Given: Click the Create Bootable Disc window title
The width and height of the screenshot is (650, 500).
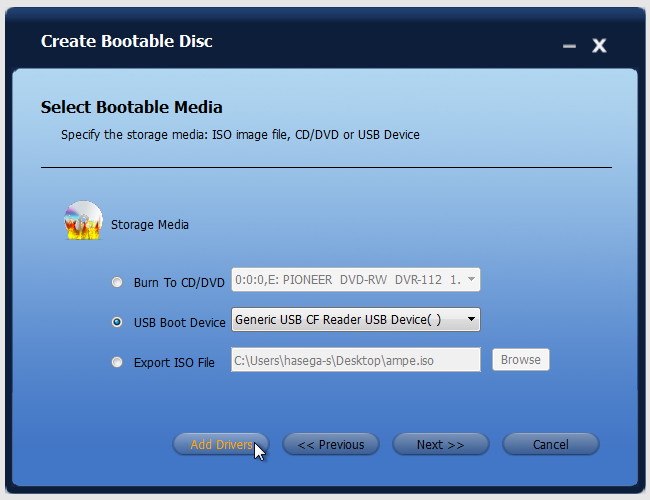Looking at the screenshot, I should pos(126,41).
